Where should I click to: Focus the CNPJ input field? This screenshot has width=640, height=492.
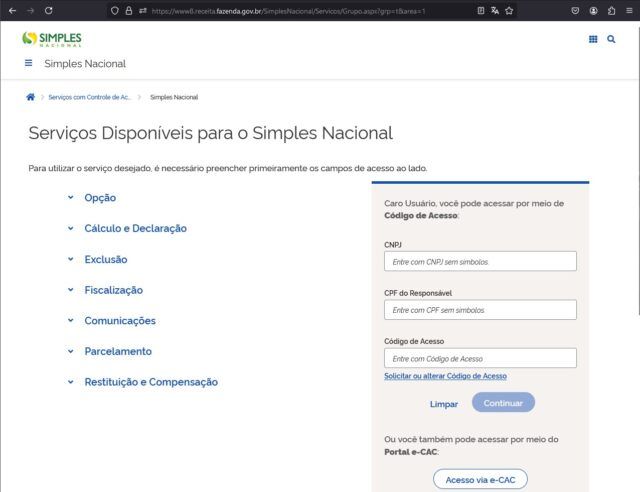[x=480, y=261]
